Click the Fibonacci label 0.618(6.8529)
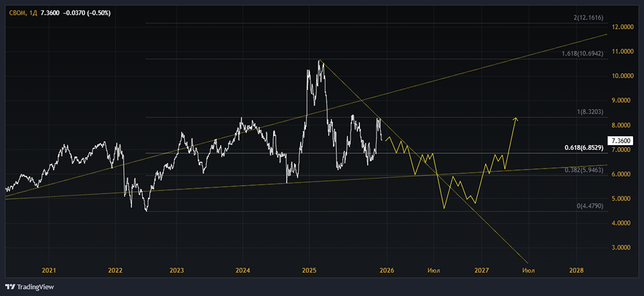 [x=583, y=147]
